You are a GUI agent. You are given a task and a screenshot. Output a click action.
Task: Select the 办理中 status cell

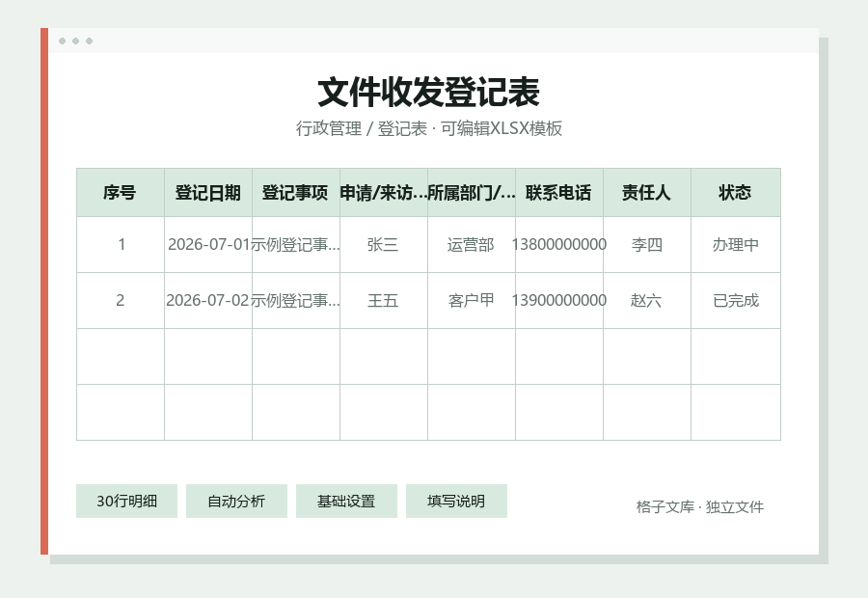736,244
